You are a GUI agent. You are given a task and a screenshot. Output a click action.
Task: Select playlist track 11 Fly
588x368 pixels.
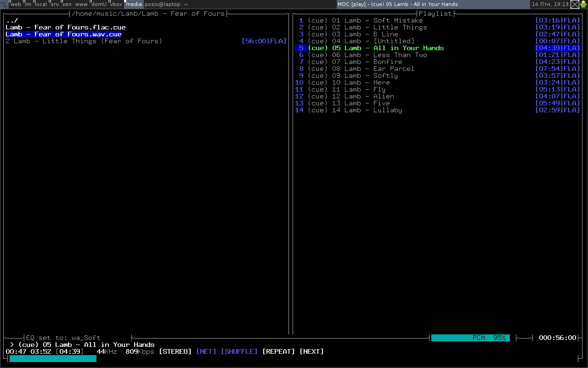click(x=437, y=89)
